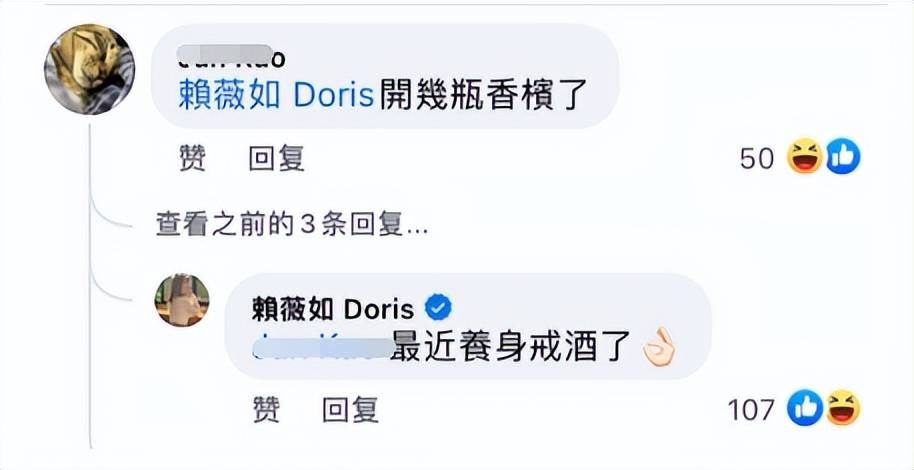Open the blurred commenter name in the top comment
This screenshot has height=470, width=914.
[231, 56]
